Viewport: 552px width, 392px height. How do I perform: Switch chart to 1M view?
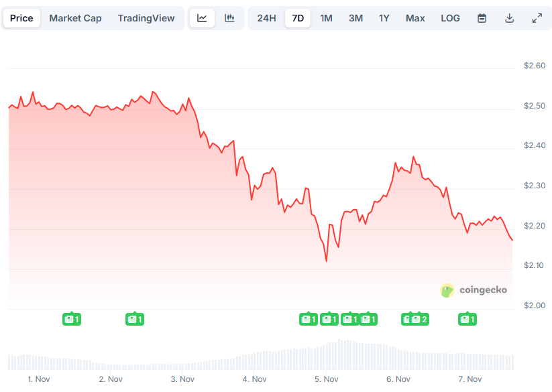[327, 18]
